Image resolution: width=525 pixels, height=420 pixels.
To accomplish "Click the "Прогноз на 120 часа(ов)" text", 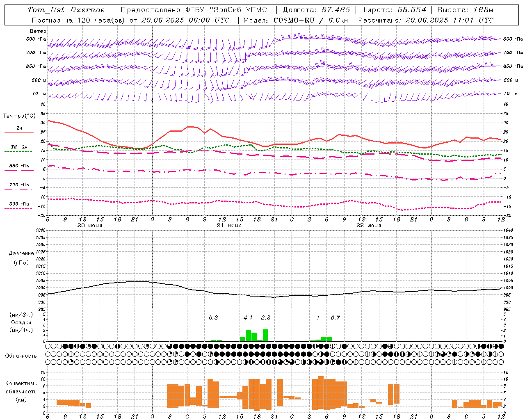I will (x=79, y=20).
